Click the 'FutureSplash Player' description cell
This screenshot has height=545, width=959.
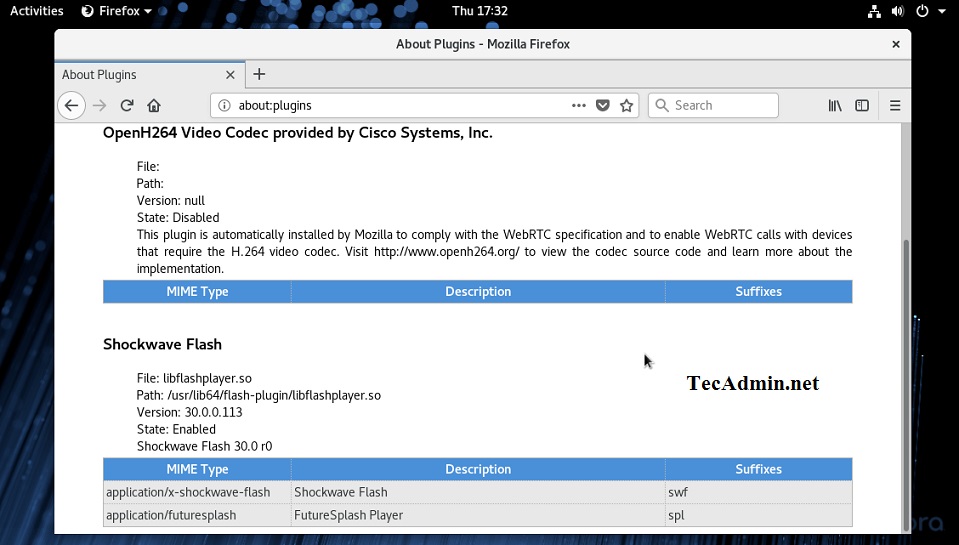coord(478,515)
